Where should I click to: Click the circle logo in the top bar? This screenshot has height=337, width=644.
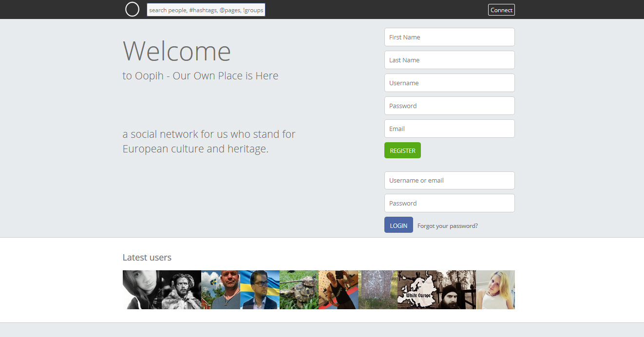click(133, 9)
